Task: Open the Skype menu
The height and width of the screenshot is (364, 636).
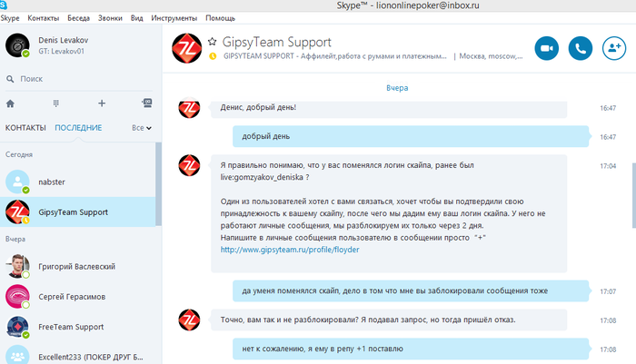Action: click(10, 18)
